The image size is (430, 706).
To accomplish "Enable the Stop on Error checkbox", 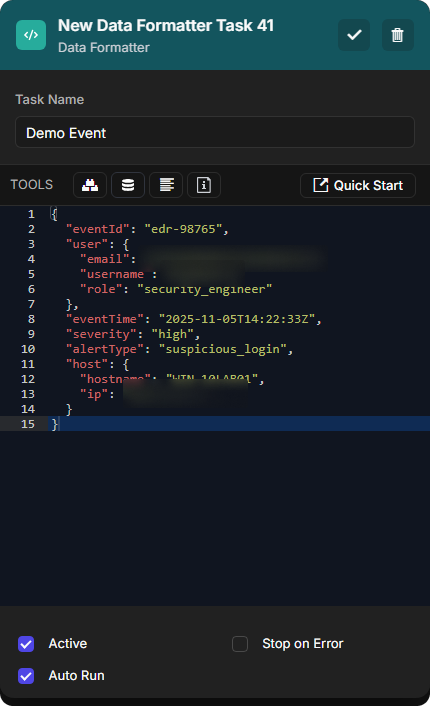I will [240, 644].
